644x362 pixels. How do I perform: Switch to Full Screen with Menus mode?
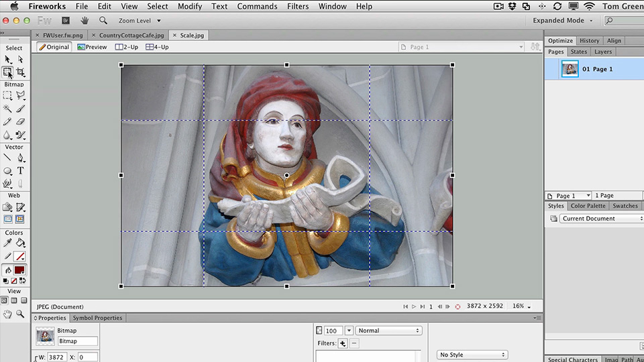pyautogui.click(x=14, y=300)
